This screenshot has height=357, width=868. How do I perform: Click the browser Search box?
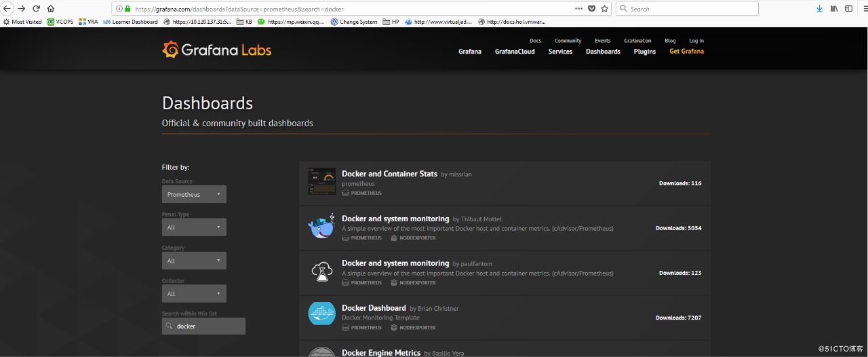pos(687,9)
